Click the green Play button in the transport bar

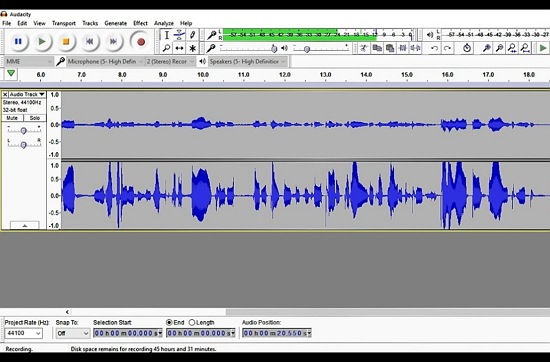point(42,41)
